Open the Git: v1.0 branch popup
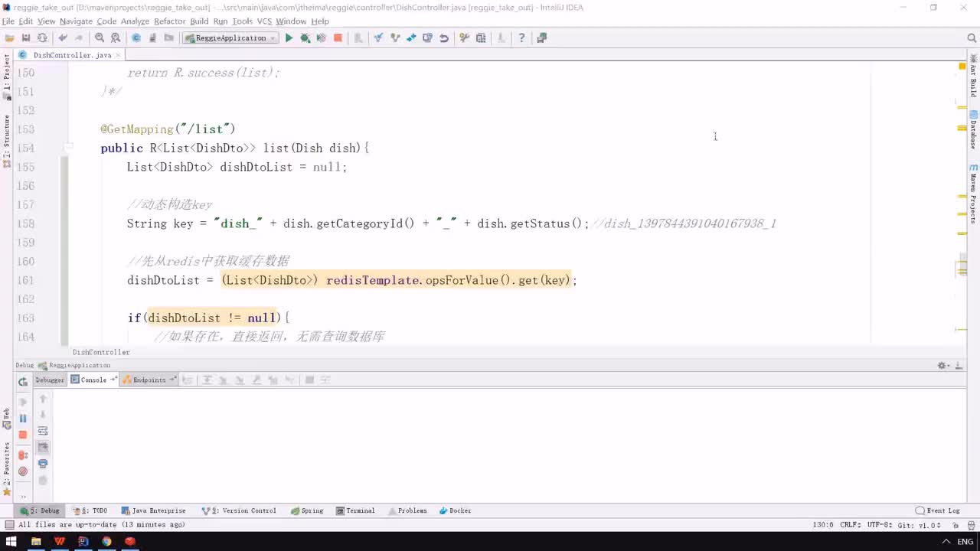The image size is (980, 551). tap(919, 524)
